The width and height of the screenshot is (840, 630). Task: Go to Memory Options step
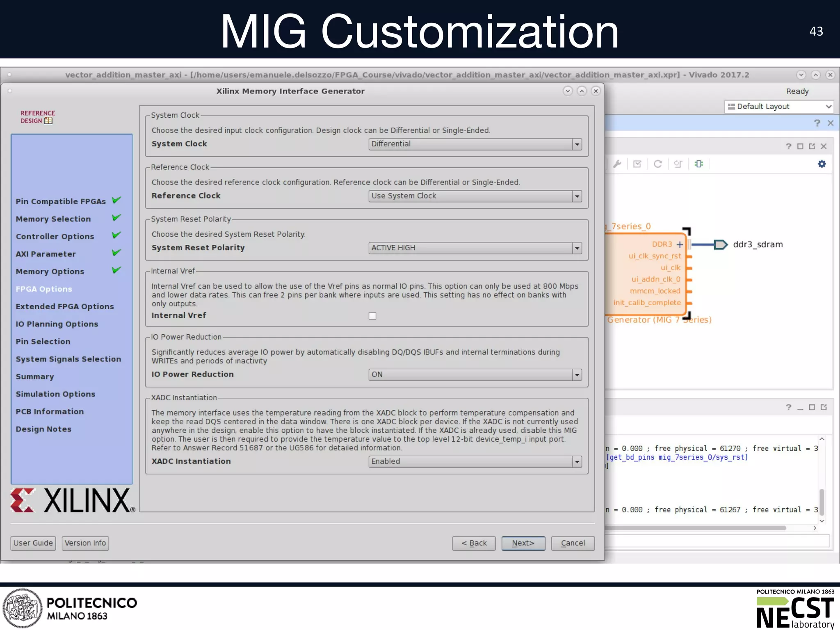click(x=50, y=272)
